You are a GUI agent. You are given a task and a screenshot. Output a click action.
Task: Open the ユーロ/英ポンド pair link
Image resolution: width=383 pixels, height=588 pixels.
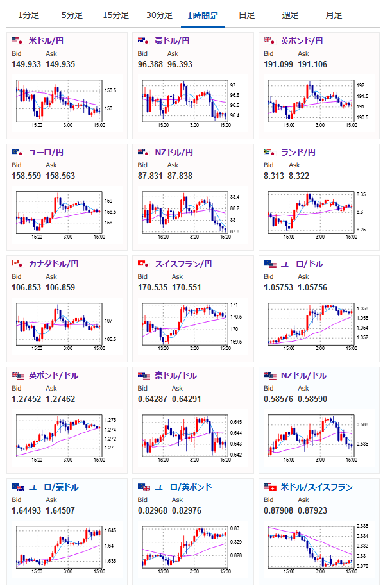(x=183, y=487)
